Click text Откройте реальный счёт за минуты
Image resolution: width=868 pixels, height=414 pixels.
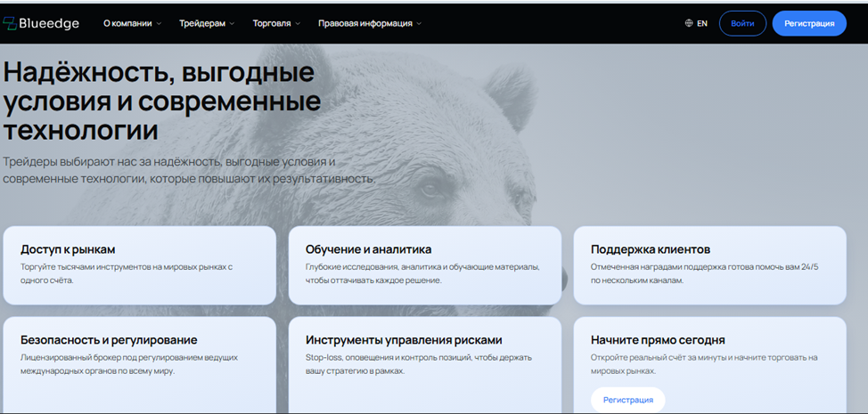point(704,364)
